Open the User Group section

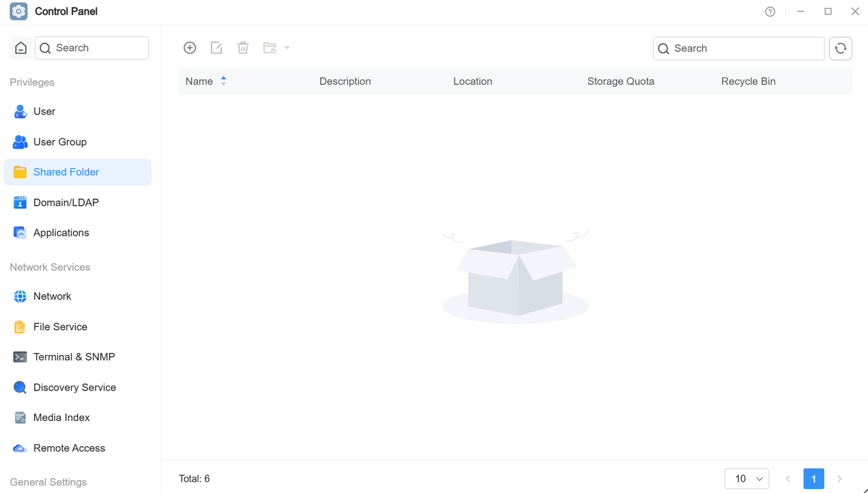(78, 142)
